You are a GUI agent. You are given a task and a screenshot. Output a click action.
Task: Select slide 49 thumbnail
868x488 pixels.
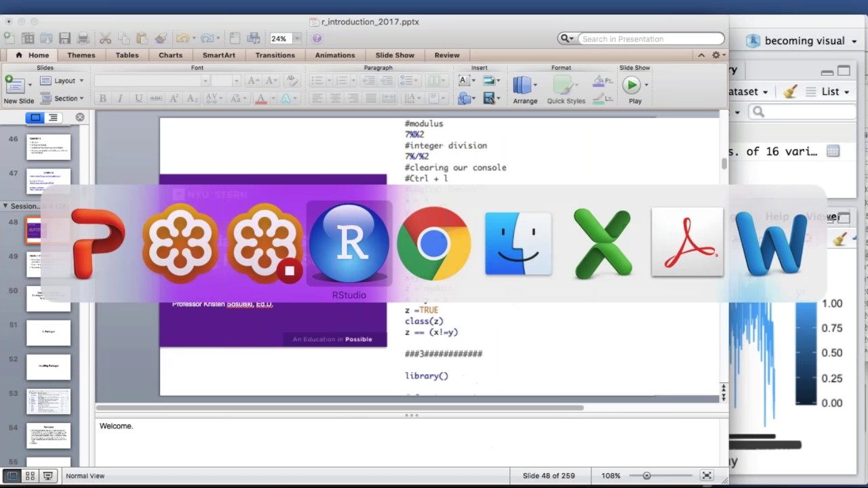[x=48, y=264]
